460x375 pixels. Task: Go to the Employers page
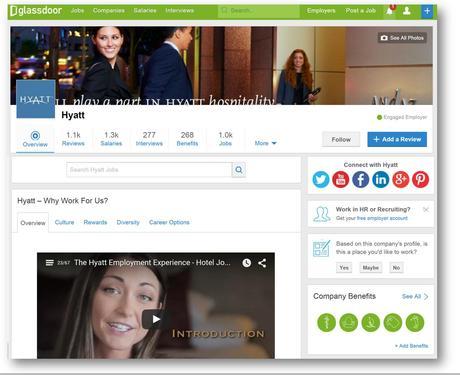(321, 11)
